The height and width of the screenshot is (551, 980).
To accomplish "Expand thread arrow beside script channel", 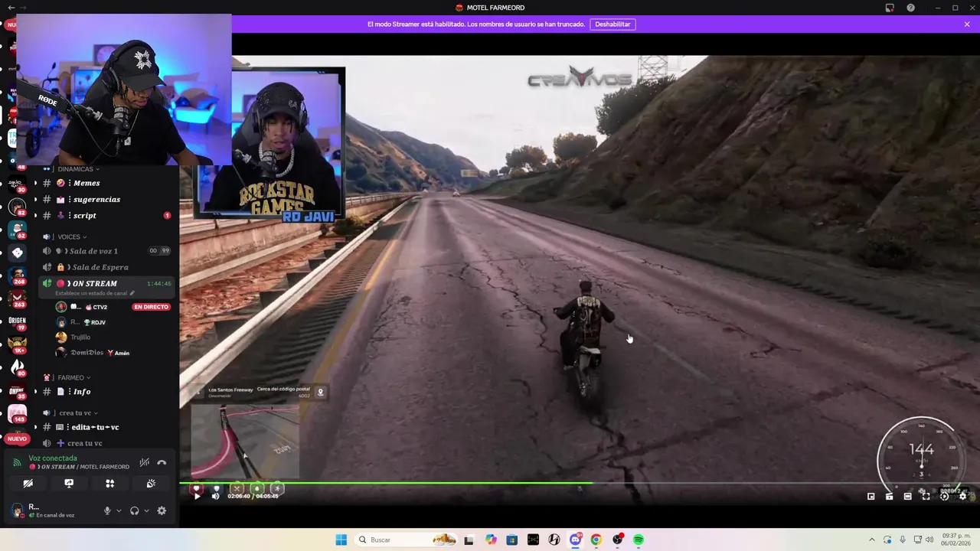I will (35, 215).
